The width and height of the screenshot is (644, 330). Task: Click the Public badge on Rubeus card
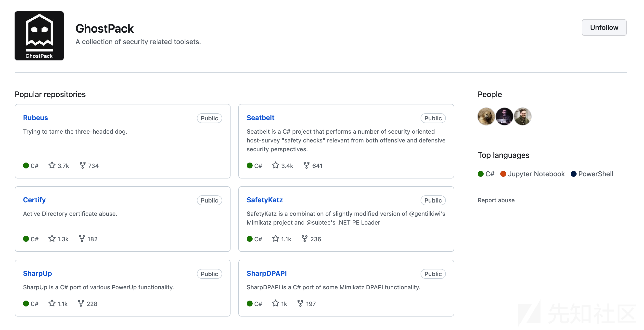point(209,118)
